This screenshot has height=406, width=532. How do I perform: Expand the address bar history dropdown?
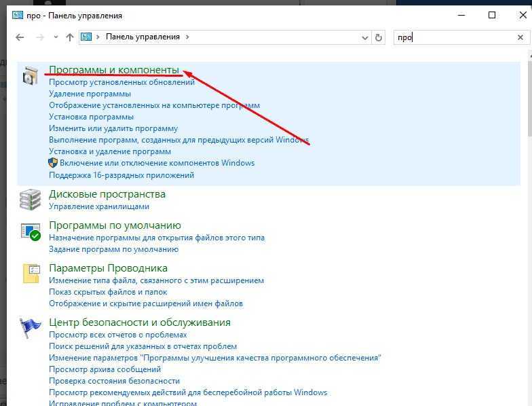pyautogui.click(x=365, y=38)
